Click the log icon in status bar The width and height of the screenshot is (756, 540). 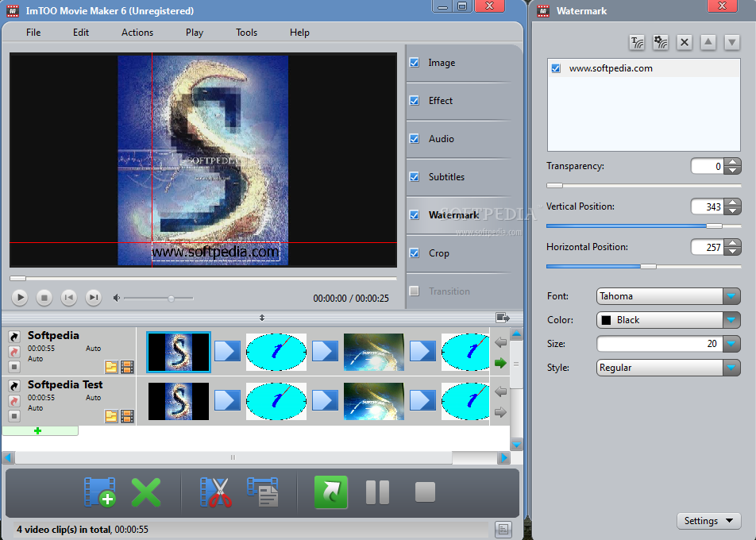coord(503,529)
